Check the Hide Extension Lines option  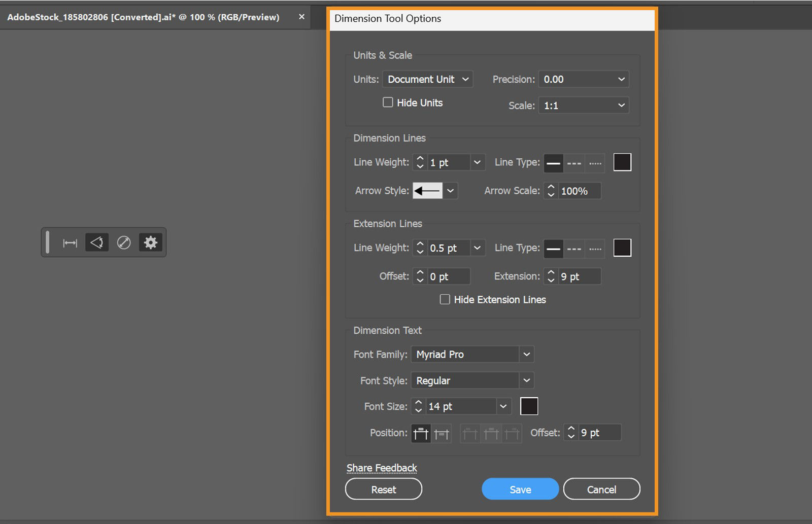pos(445,299)
